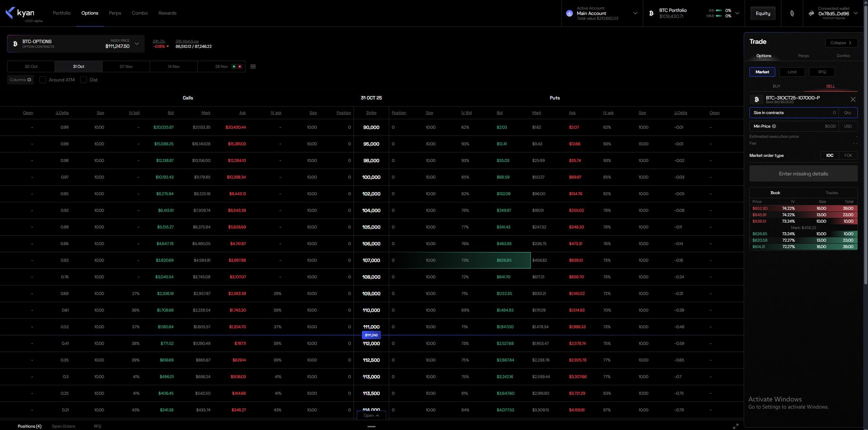
Task: Click the bottom panel drag handle
Action: coord(372,426)
